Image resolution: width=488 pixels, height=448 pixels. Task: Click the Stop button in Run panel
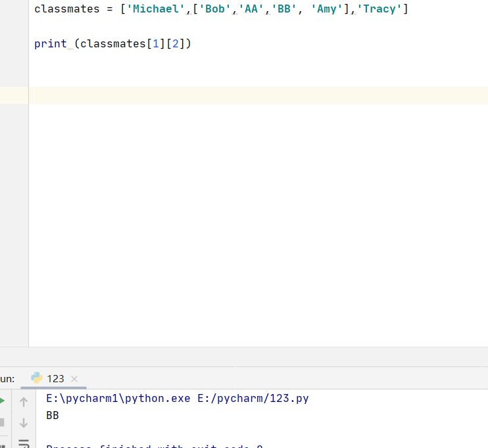coord(2,422)
